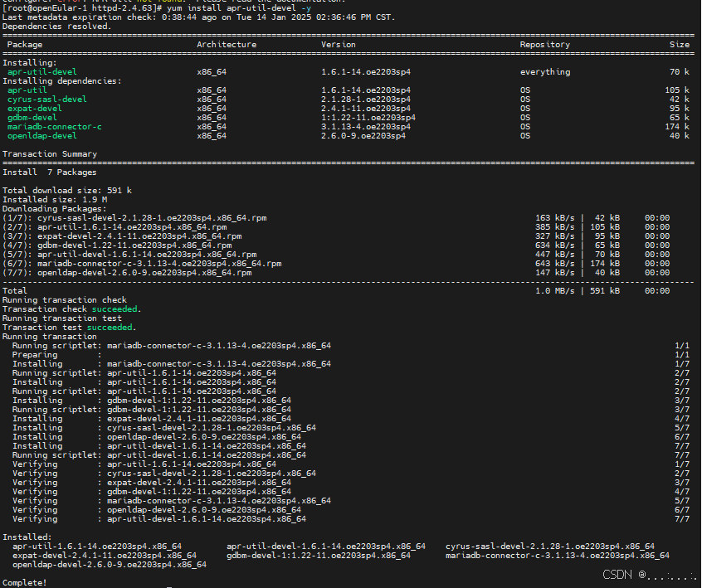This screenshot has width=702, height=588.
Task: Select the 'Verifying : cyrus-sasl-devel' line
Action: point(350,474)
